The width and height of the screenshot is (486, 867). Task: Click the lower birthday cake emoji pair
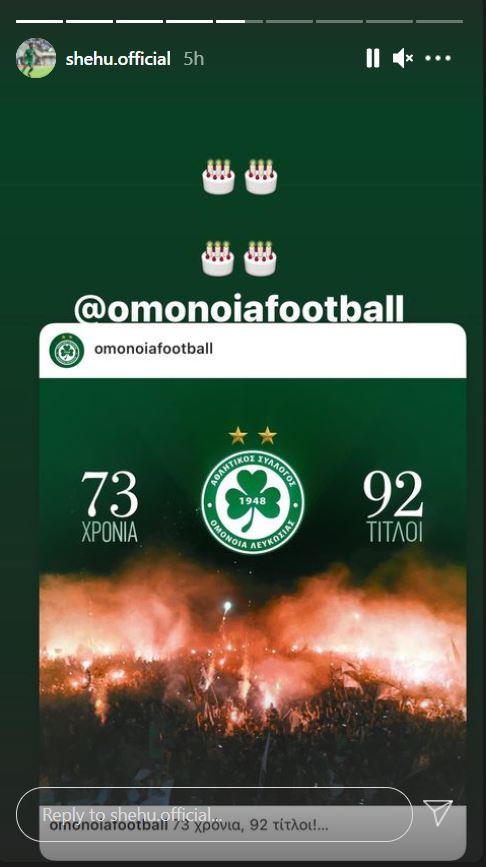coord(239,258)
